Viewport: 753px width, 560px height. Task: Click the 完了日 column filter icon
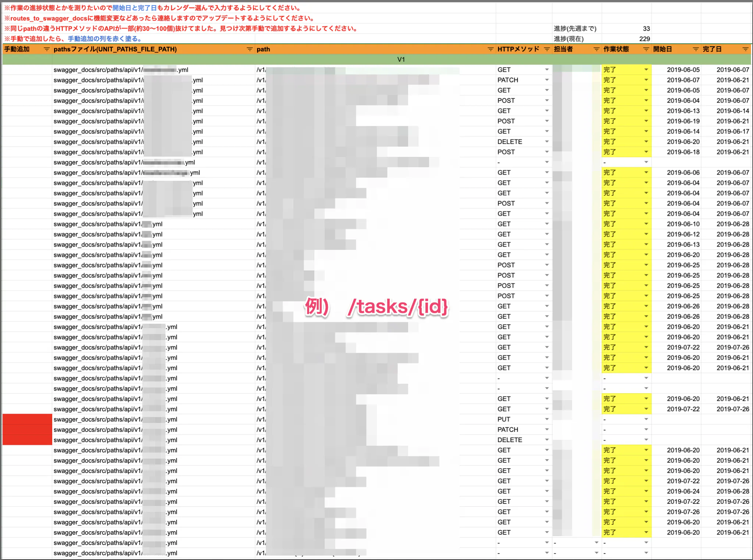coord(745,49)
